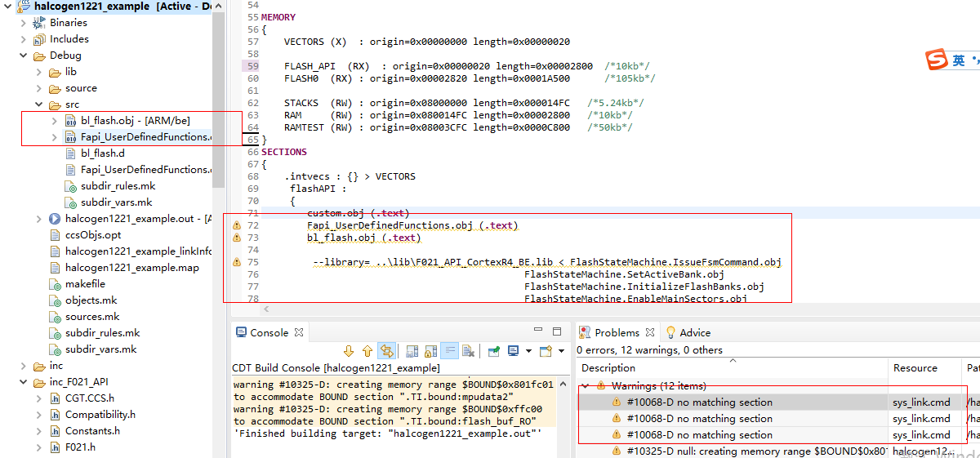This screenshot has height=458, width=980.
Task: Expand the inc folder
Action: click(24, 366)
